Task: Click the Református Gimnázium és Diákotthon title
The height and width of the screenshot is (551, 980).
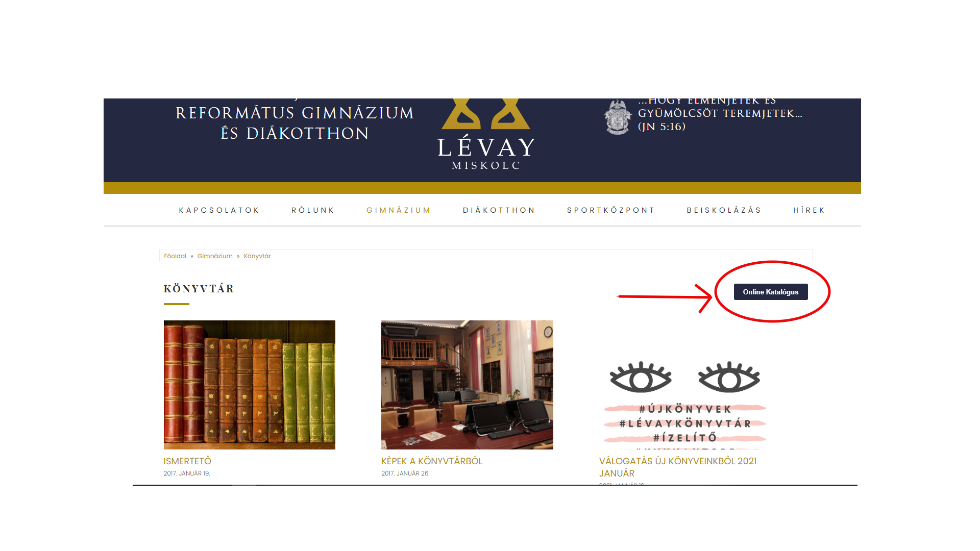Action: click(x=295, y=123)
